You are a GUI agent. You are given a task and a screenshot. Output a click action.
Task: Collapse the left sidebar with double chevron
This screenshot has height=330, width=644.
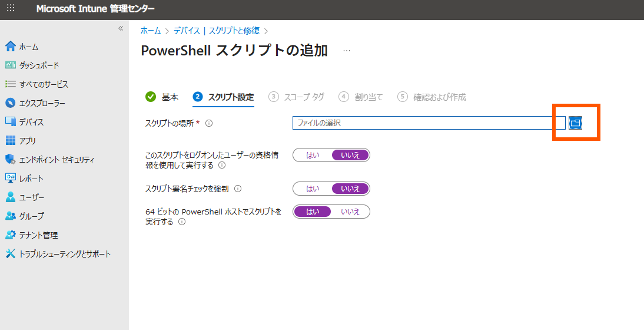point(121,28)
